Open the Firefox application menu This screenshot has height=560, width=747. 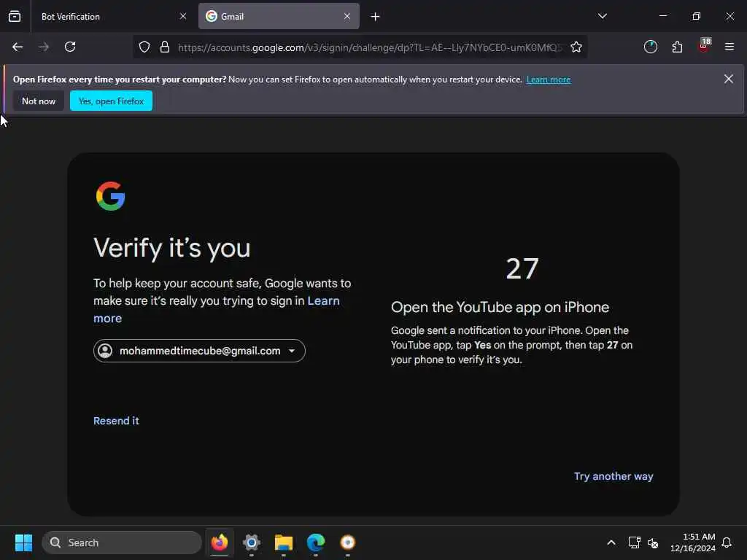(x=729, y=47)
